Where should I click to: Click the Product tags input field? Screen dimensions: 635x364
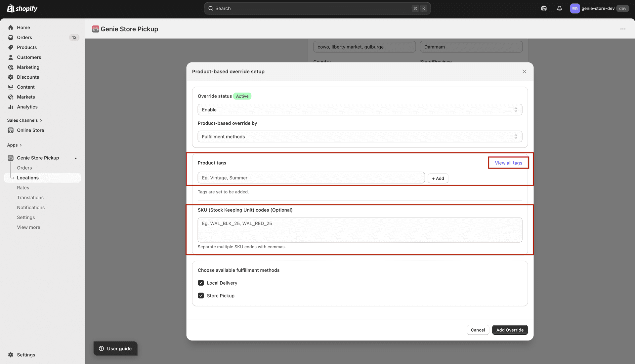coord(311,178)
